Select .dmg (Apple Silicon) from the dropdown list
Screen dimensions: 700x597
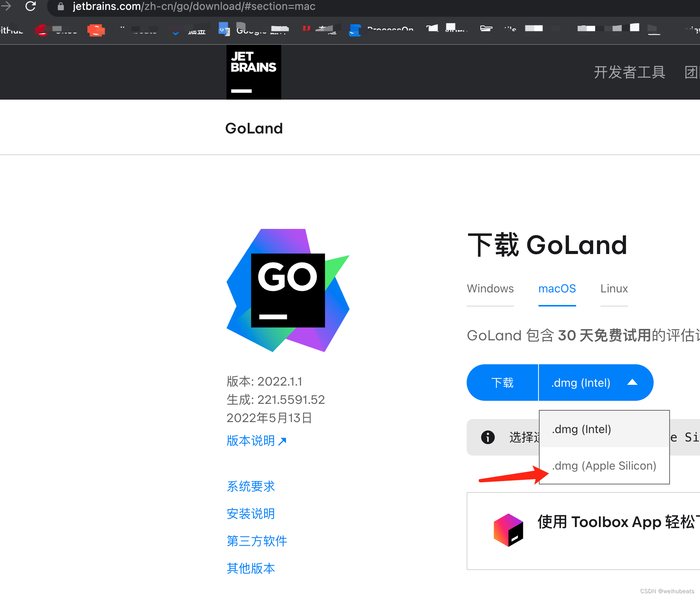pos(604,466)
